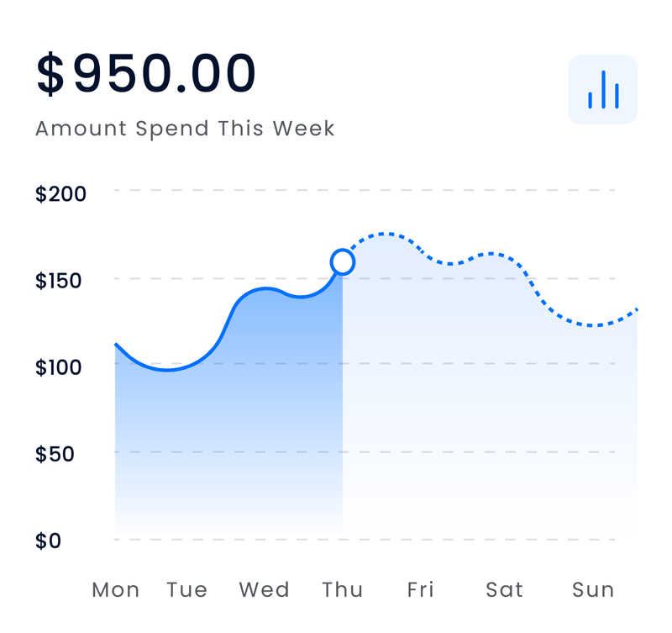Viewport: 672px width, 633px height.
Task: Choose the Thu day label
Action: pos(342,590)
